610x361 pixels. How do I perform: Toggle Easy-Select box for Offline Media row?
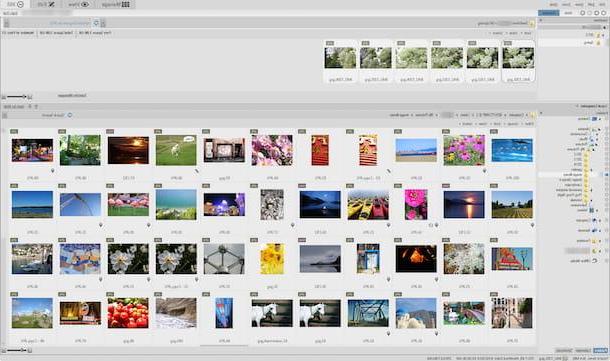pyautogui.click(x=606, y=260)
